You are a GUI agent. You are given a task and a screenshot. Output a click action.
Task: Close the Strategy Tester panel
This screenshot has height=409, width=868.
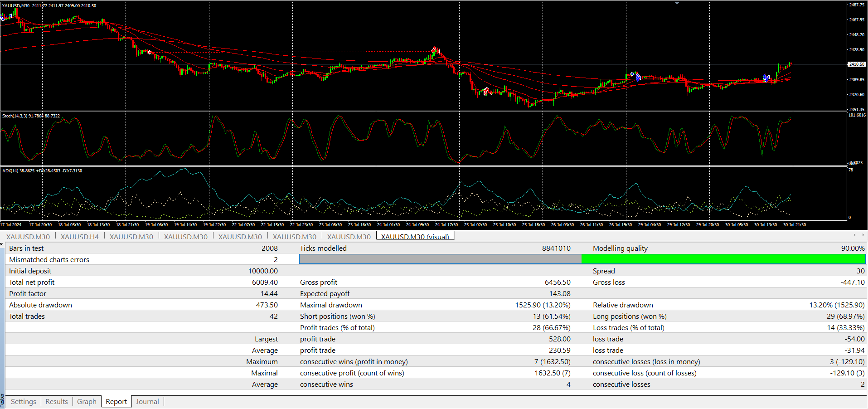pos(2,245)
